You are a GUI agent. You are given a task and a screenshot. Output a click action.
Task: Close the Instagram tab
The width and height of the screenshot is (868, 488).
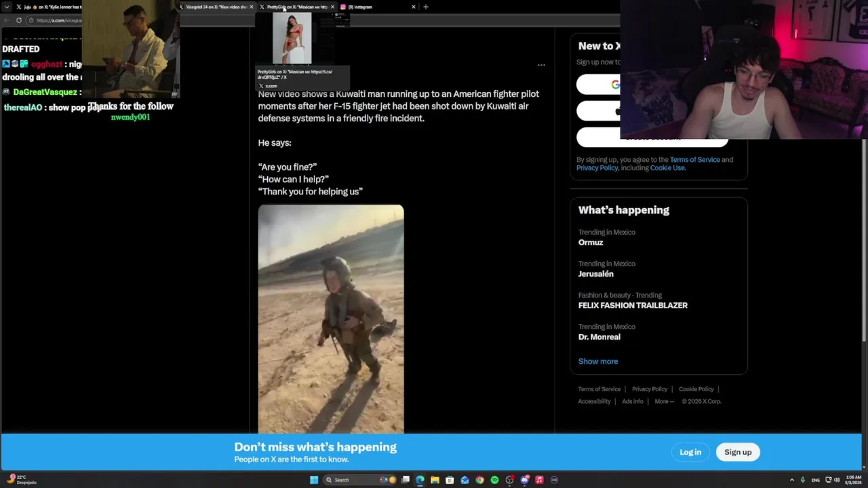coord(414,7)
